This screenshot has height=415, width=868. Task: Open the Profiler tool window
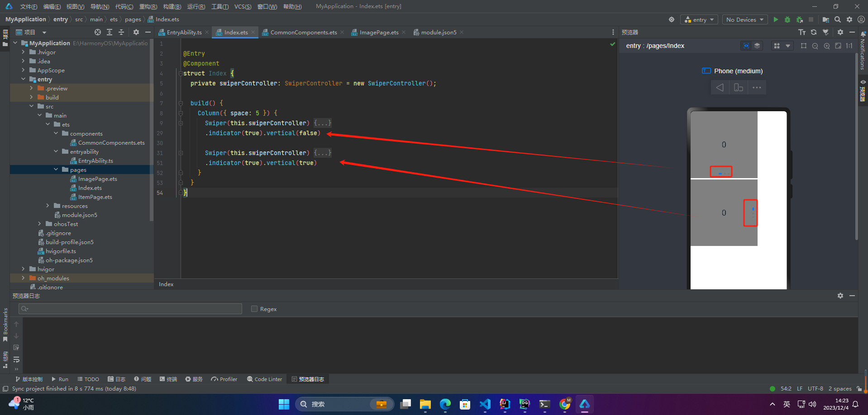pyautogui.click(x=224, y=379)
